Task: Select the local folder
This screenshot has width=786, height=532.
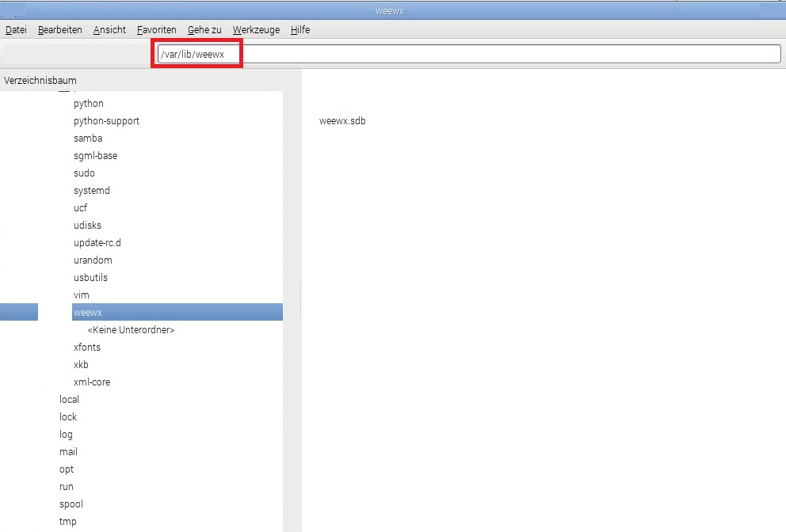Action: coord(69,400)
